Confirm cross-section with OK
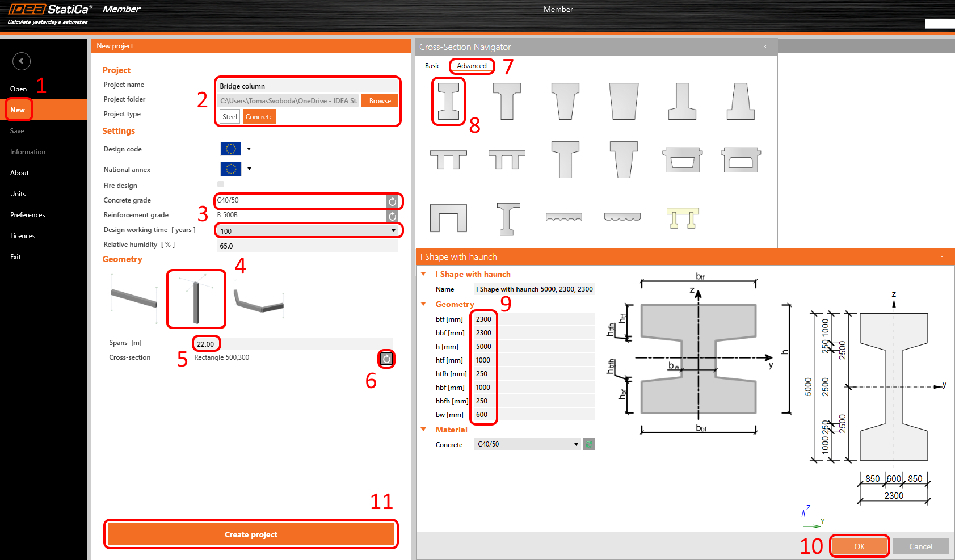Screen dimensions: 955x560 tap(860, 546)
